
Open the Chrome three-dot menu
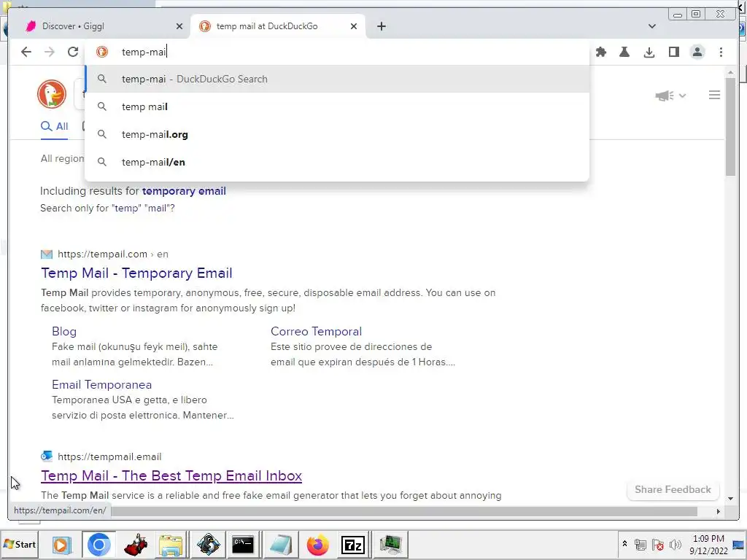click(721, 52)
